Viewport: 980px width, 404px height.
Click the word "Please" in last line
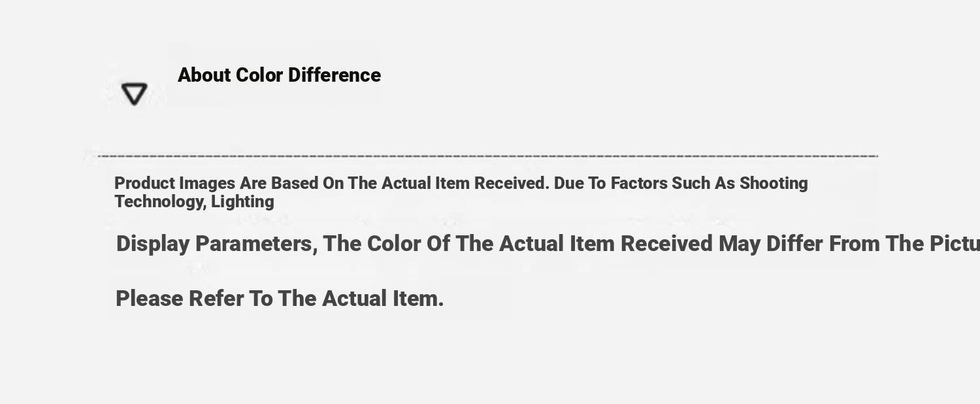tap(150, 299)
